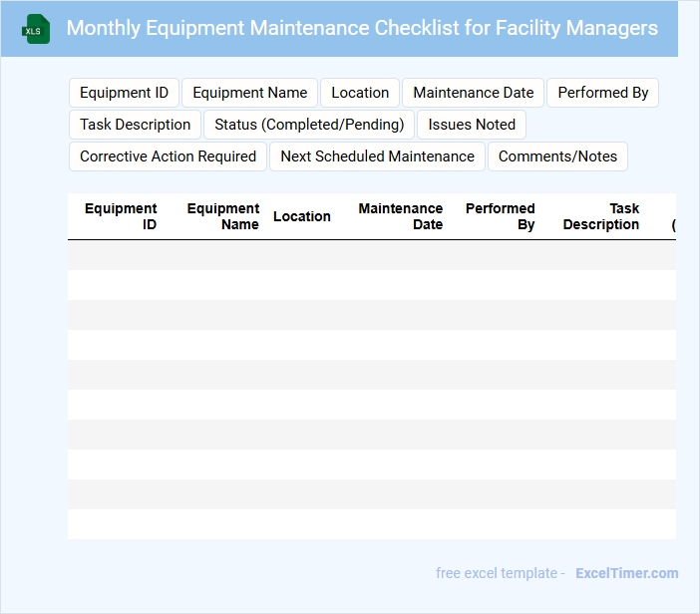
Task: Click the Status (Completed/Pending) tag
Action: [309, 125]
